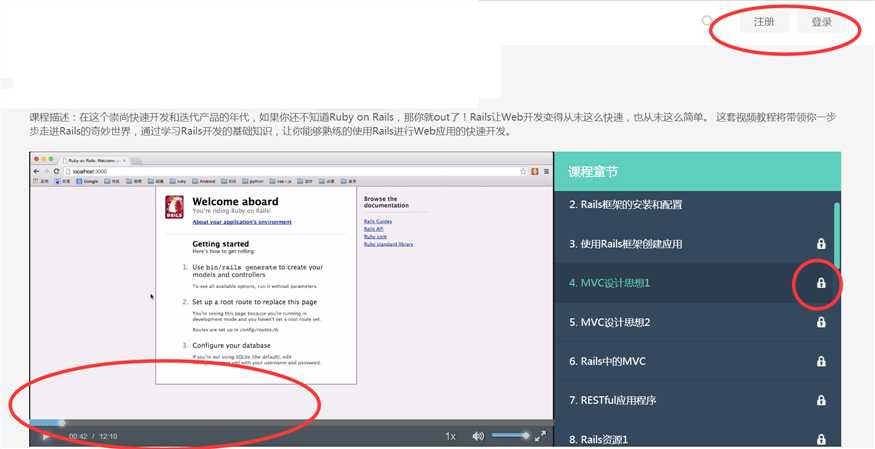Click the Ruby on Rails browser tab in video

click(94, 160)
